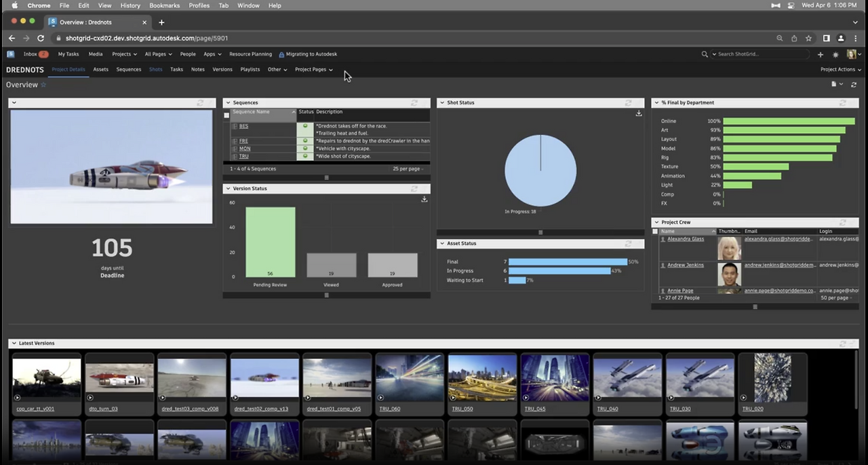
Task: Open the Project Pages dropdown
Action: [x=313, y=69]
